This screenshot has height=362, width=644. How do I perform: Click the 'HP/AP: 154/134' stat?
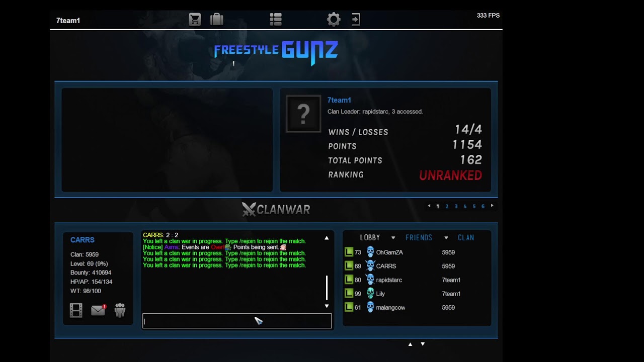click(x=91, y=282)
